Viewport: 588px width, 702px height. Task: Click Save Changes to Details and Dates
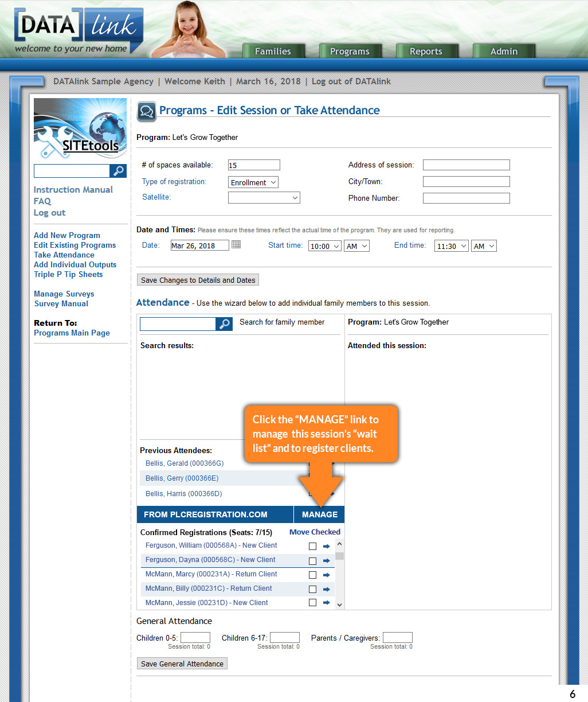point(198,280)
